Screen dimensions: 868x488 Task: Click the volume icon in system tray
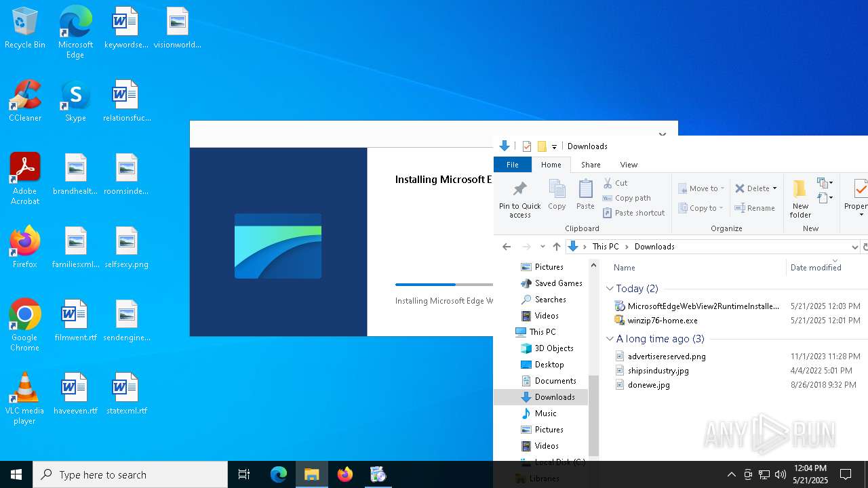point(780,474)
